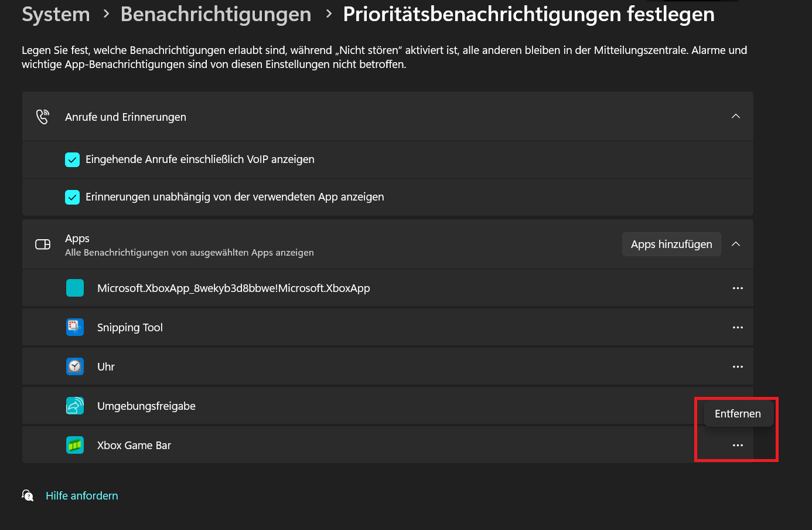Collapse the Anrufe und Erinnerungen section

736,117
